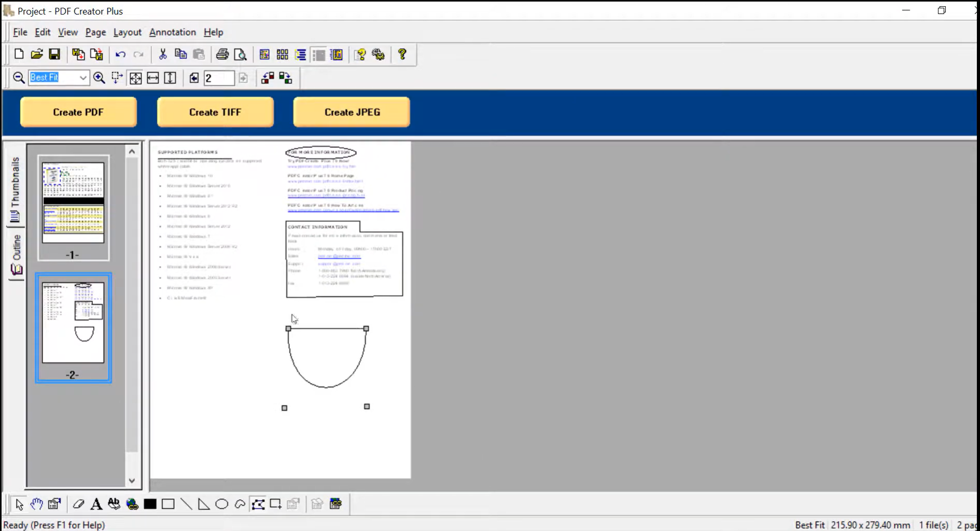Zoom out with the minus magnifier
The width and height of the screenshot is (980, 531).
coord(19,78)
